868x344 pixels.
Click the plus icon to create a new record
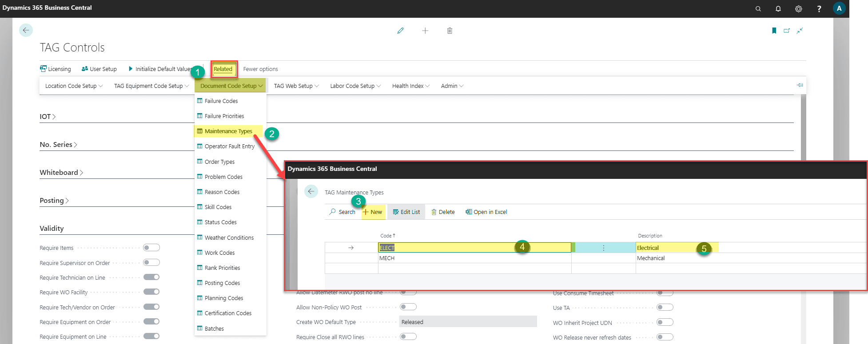(x=425, y=31)
